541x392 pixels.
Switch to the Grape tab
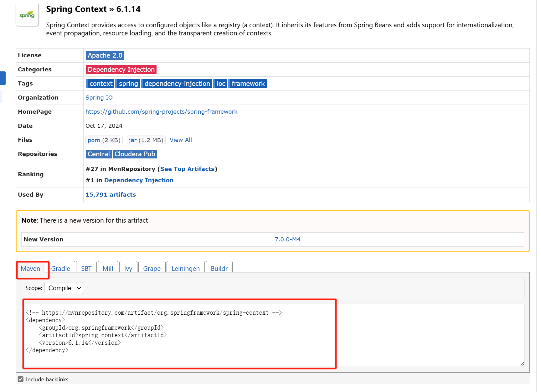152,269
